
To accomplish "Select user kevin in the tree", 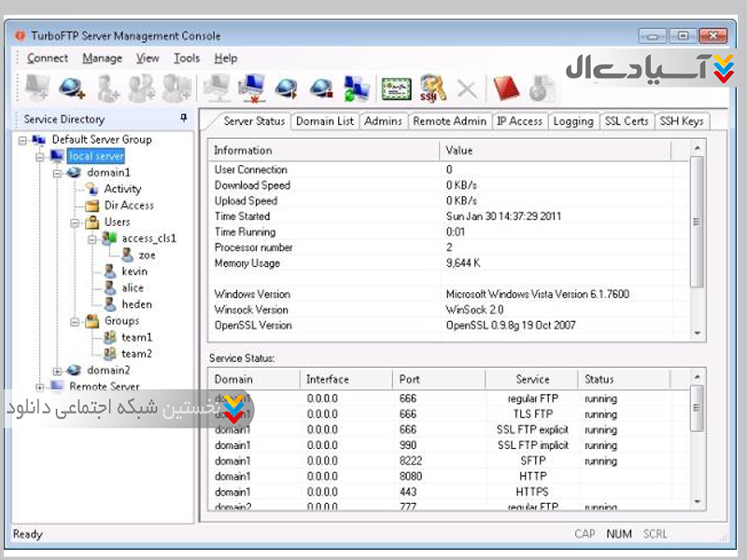I will point(134,272).
